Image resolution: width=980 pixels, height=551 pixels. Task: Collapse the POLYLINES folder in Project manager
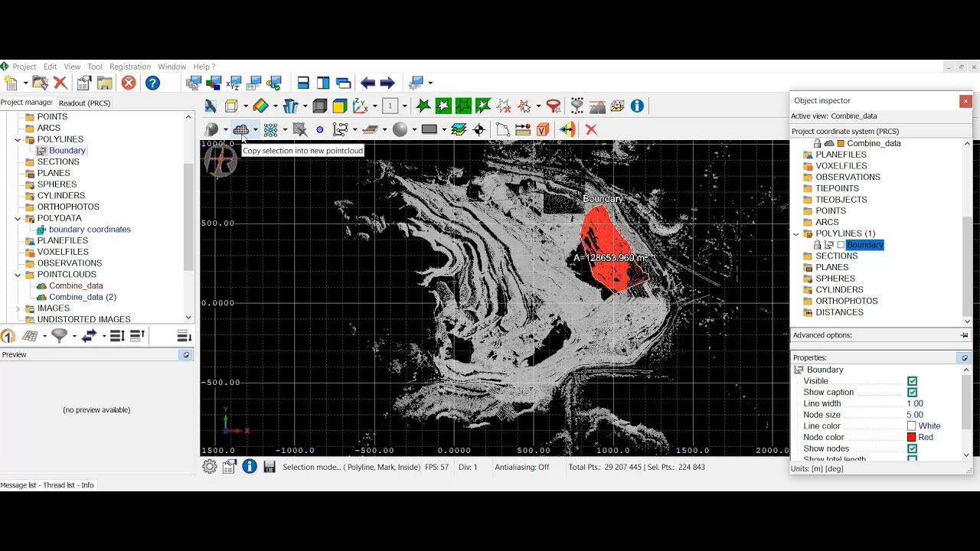tap(18, 140)
